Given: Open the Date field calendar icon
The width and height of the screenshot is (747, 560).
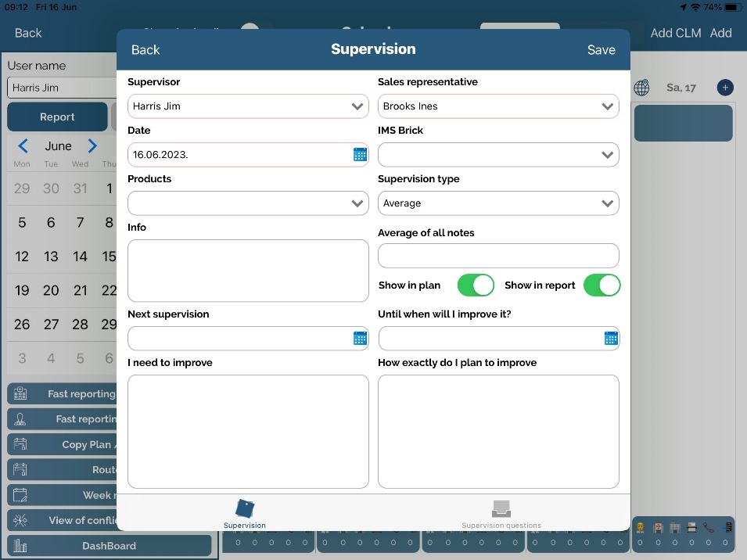Looking at the screenshot, I should pos(360,155).
